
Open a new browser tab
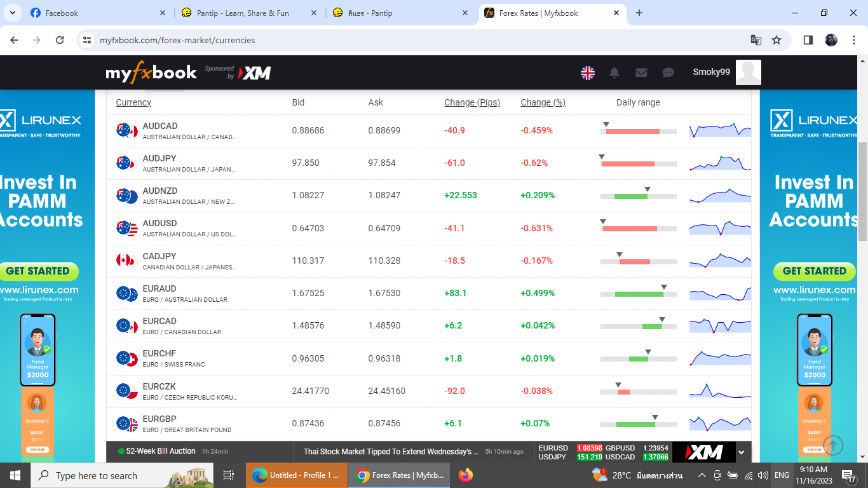coord(639,13)
